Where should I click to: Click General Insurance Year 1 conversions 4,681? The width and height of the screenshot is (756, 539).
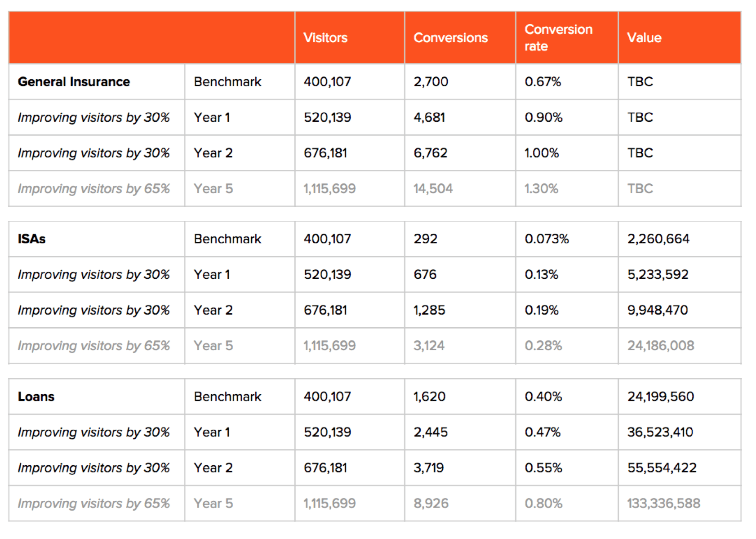[429, 117]
